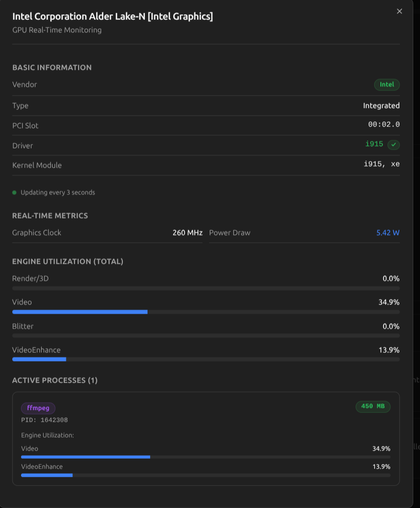The image size is (420, 508).
Task: Click the PID 1642308 text
Action: 44,420
